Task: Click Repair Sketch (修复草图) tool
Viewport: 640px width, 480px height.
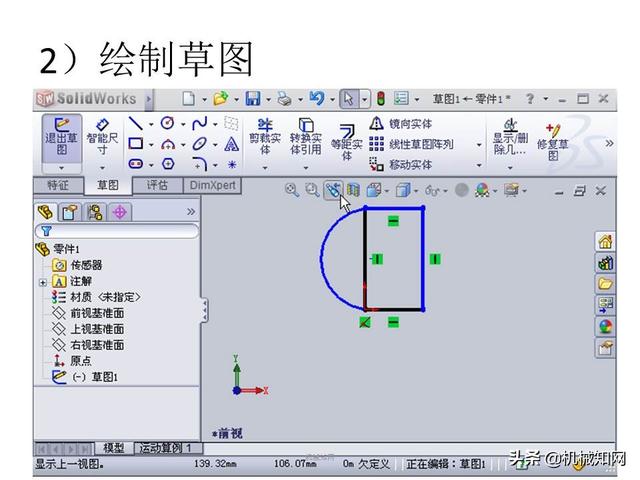Action: pos(553,142)
